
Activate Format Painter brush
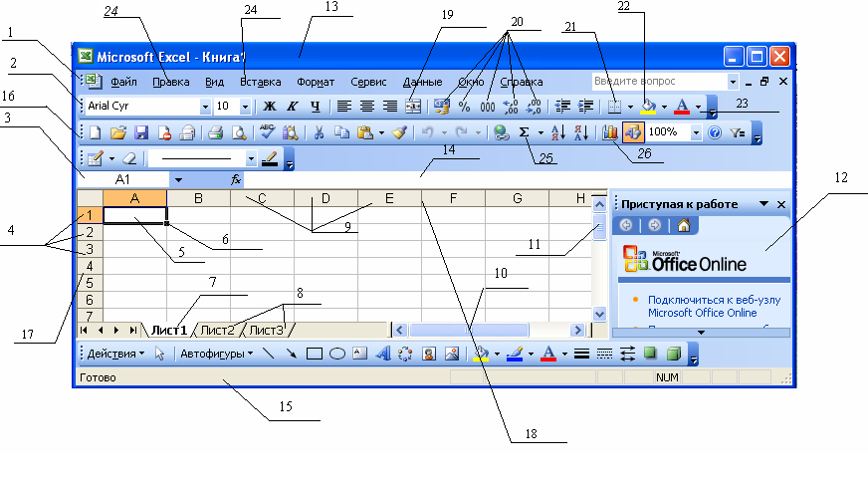399,132
